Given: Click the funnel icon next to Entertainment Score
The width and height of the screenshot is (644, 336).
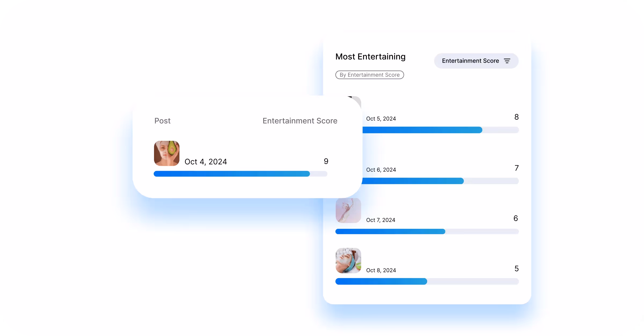Looking at the screenshot, I should pyautogui.click(x=507, y=61).
